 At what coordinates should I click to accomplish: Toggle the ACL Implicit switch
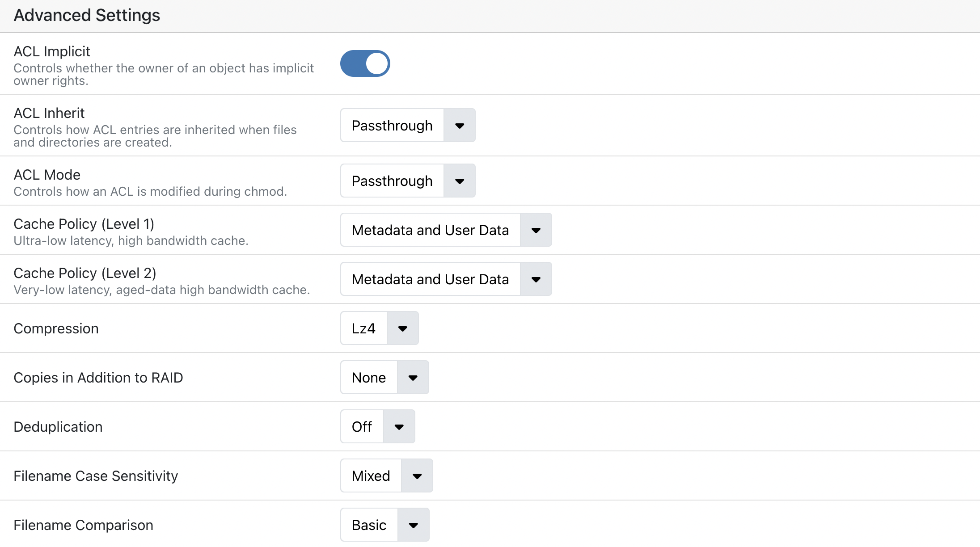(x=365, y=63)
